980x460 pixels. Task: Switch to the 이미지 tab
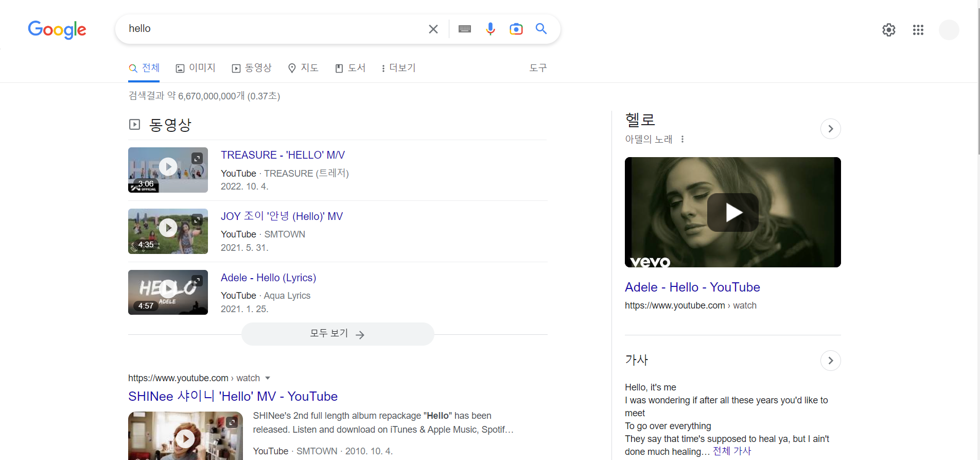pyautogui.click(x=196, y=68)
